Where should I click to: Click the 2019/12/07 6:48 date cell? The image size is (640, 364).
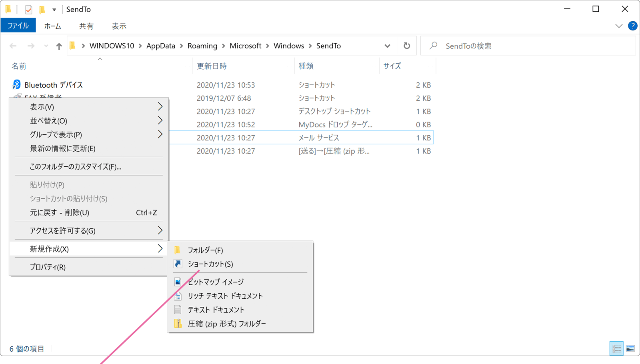[224, 98]
